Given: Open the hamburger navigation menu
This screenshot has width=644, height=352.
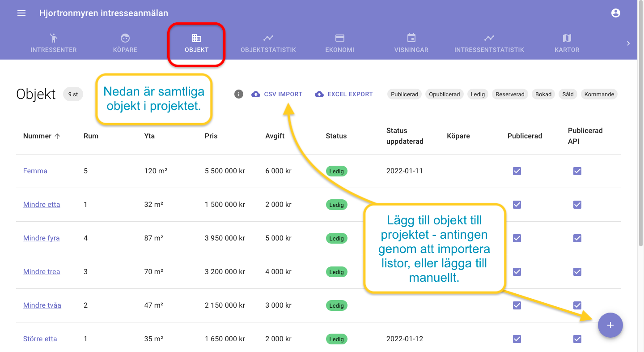Looking at the screenshot, I should (21, 13).
